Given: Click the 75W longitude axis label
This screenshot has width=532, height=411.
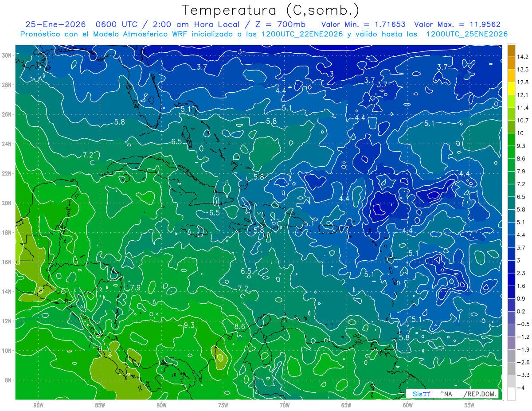Looking at the screenshot, I should [223, 405].
